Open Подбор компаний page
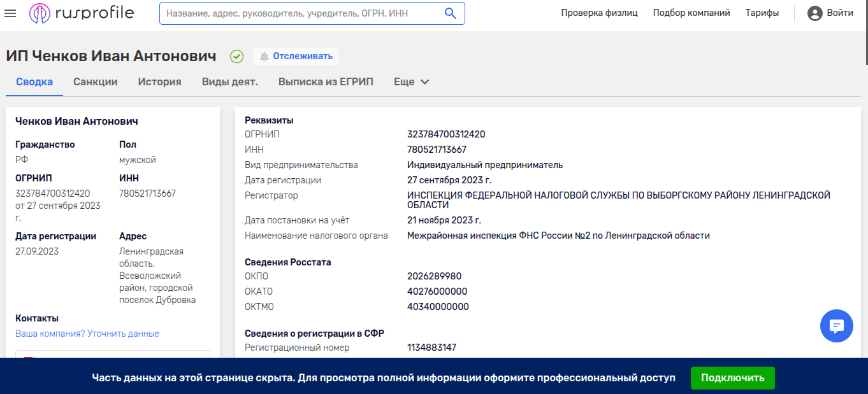 (691, 13)
